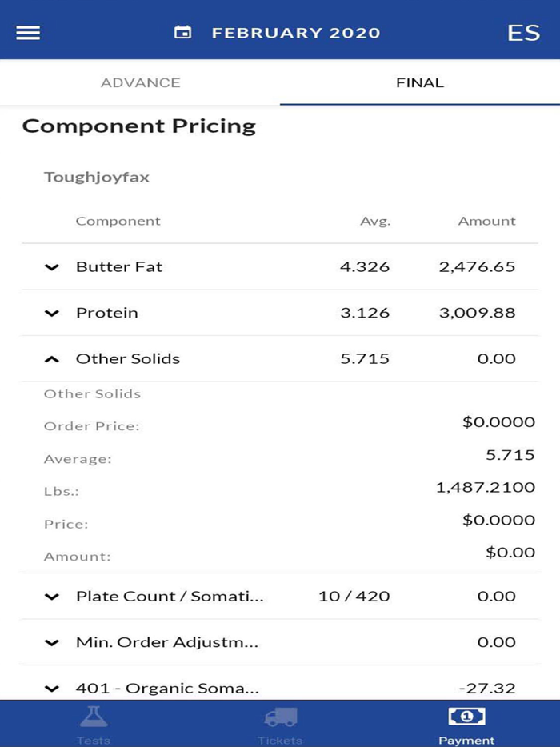Image resolution: width=560 pixels, height=747 pixels.
Task: Open the Tests flask icon
Action: coord(94,717)
